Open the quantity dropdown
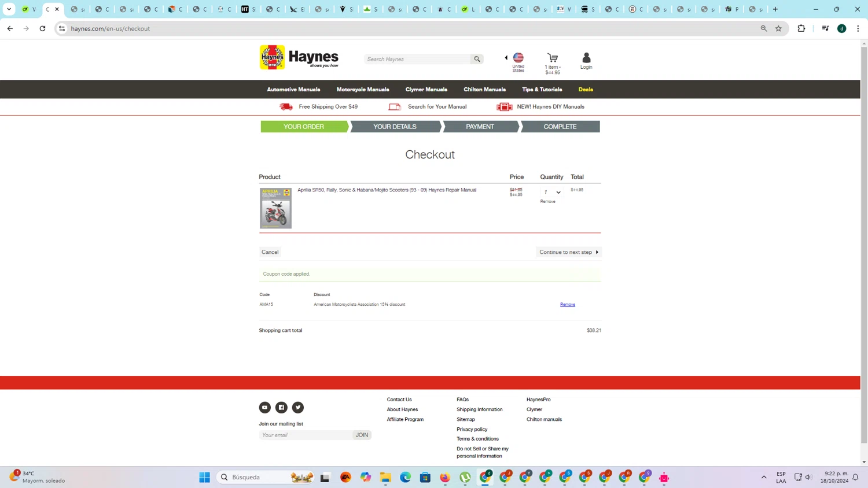 (552, 192)
